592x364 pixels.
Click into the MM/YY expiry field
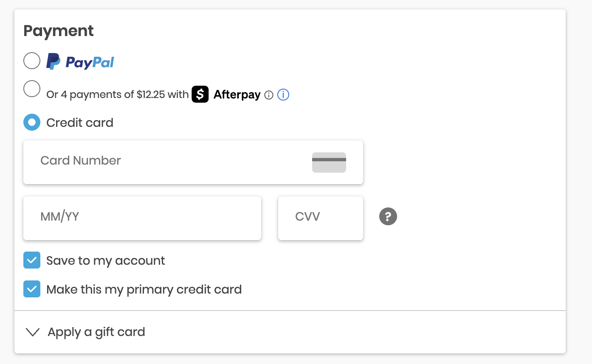[142, 218]
